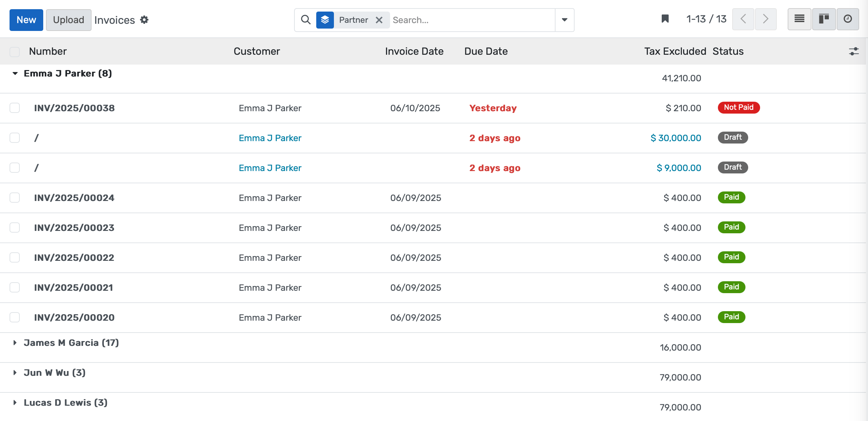Screen dimensions: 868x421
Task: Go to previous page arrow
Action: coord(743,19)
